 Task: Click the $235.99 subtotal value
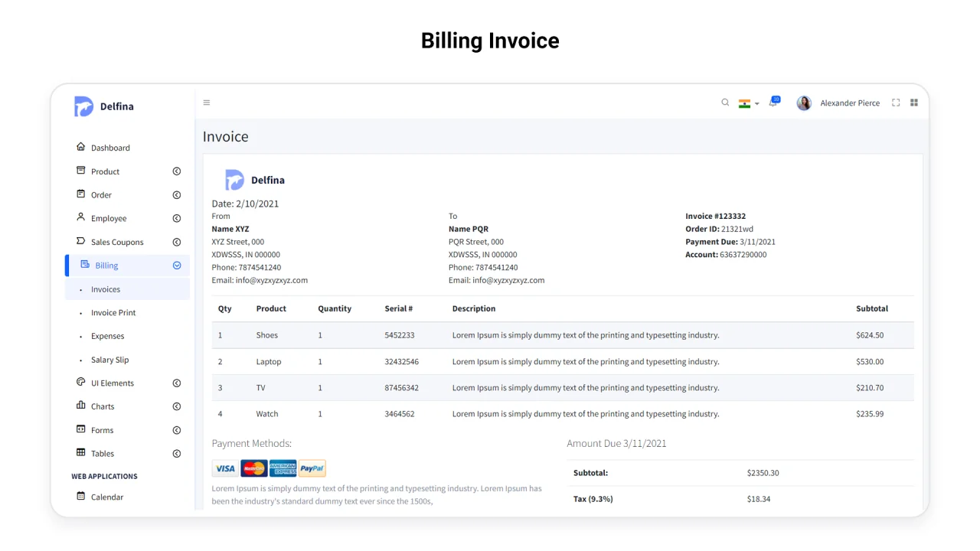(870, 413)
